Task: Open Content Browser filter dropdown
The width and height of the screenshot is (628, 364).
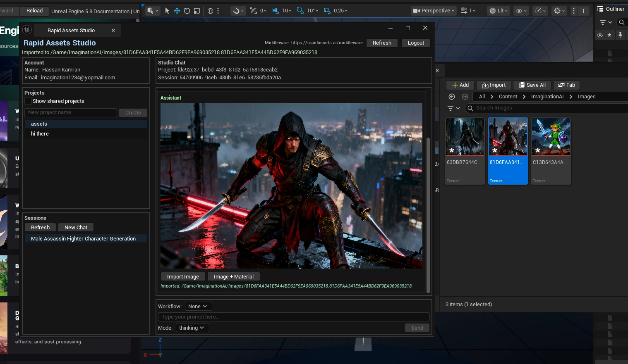Action: (454, 108)
